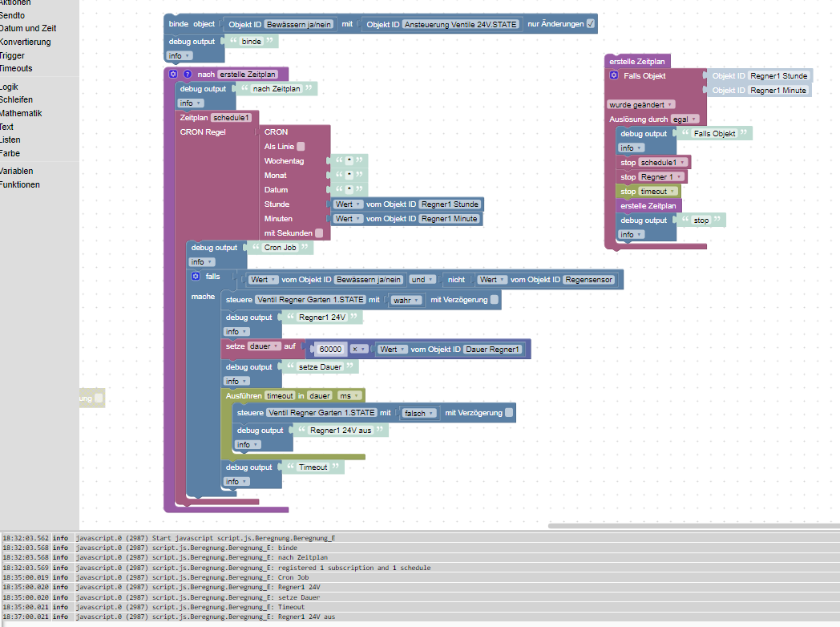Open the Trigger toolbox category
This screenshot has width=840, height=627.
pyautogui.click(x=12, y=55)
